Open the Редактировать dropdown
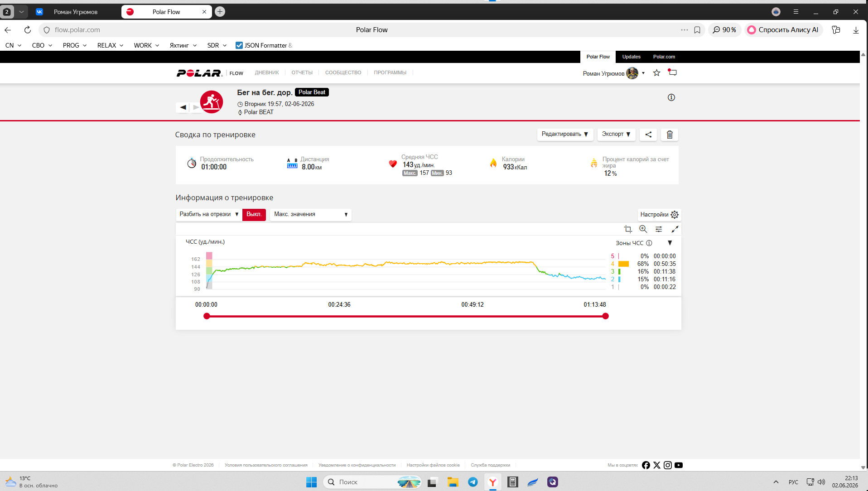Viewport: 868px width, 491px height. coord(565,135)
